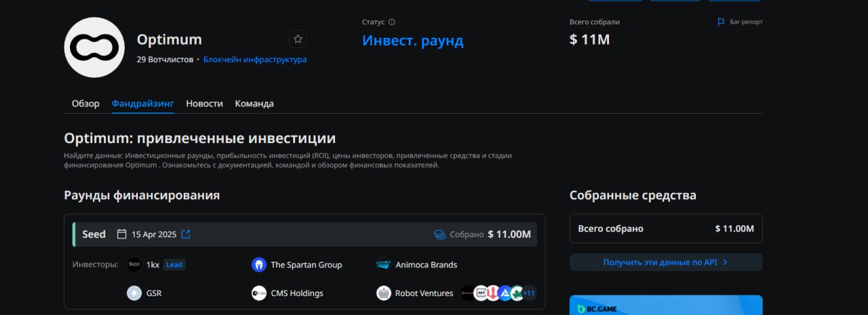
Task: Open the Seed round external link icon
Action: [x=186, y=234]
